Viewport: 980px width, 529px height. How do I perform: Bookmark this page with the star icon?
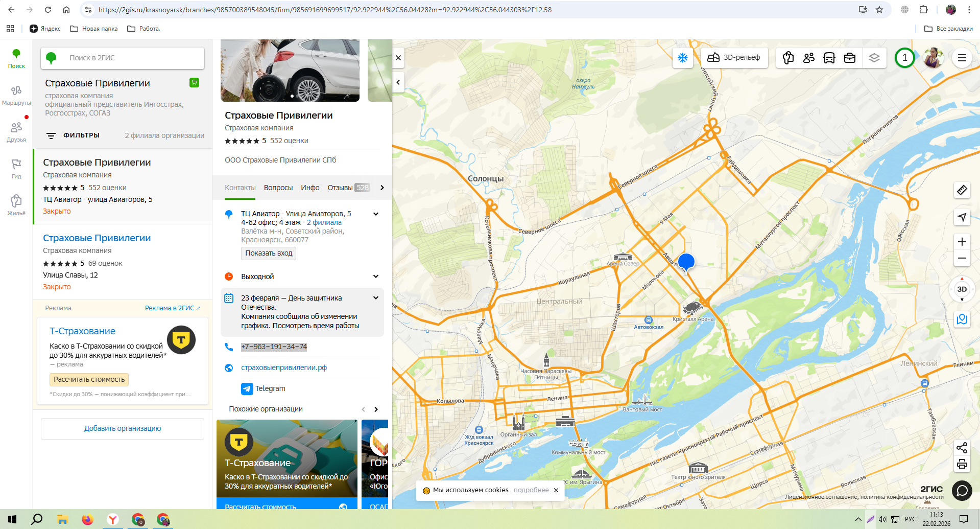click(879, 10)
